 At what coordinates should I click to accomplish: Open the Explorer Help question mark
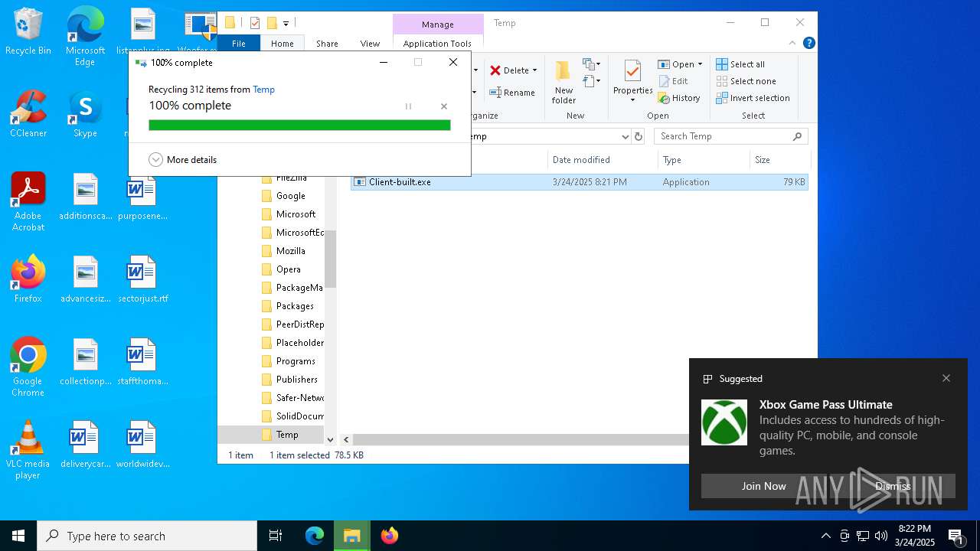pos(808,43)
